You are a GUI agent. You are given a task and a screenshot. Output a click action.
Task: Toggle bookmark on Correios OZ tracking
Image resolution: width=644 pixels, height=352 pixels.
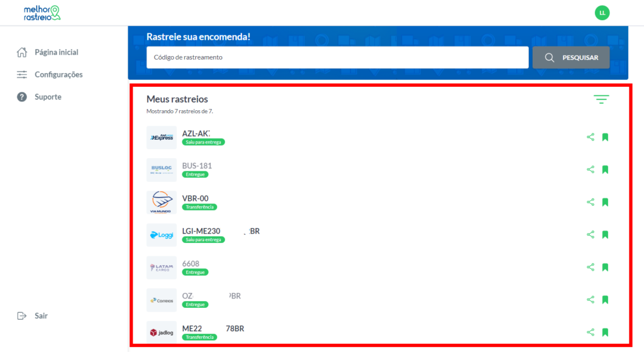[x=605, y=299]
